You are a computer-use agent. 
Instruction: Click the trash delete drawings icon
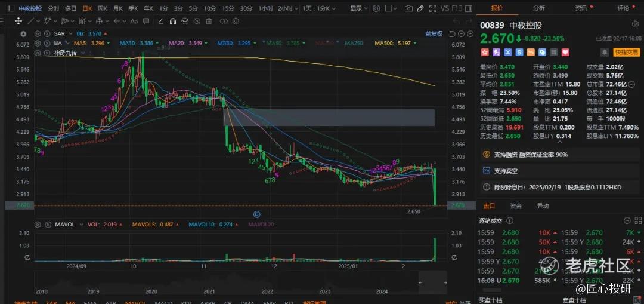[209, 22]
